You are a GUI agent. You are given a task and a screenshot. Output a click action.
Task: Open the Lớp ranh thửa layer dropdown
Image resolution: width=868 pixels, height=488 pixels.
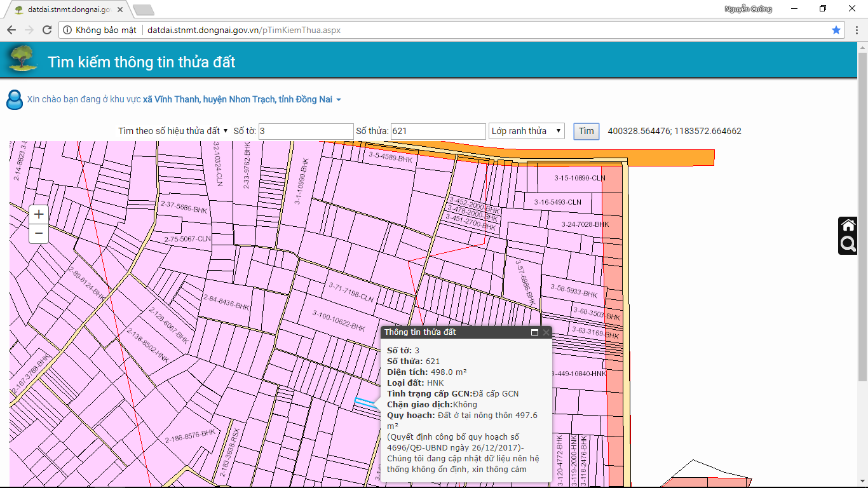527,131
